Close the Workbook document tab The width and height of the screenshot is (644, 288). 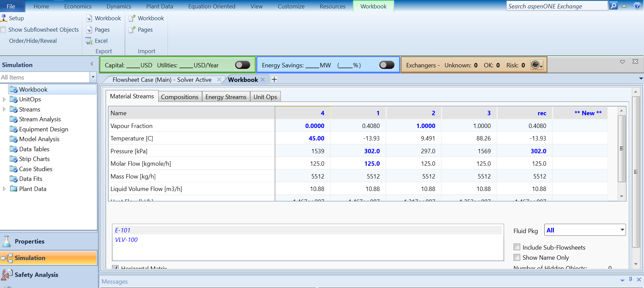click(263, 79)
